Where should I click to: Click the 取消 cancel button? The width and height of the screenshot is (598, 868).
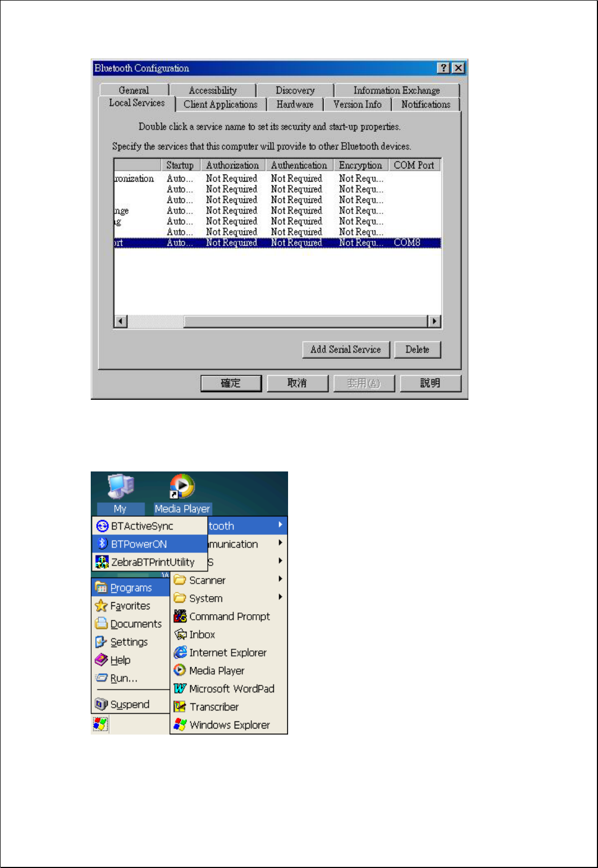pos(297,383)
